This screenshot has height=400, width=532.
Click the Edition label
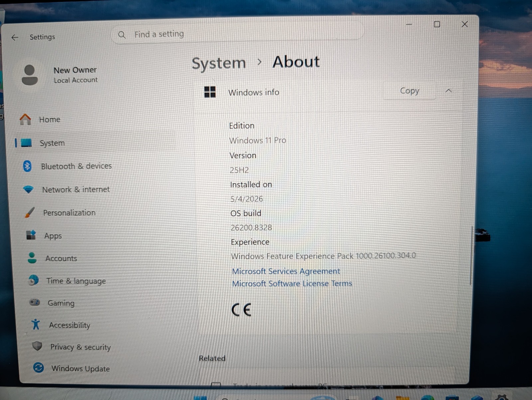tap(242, 126)
